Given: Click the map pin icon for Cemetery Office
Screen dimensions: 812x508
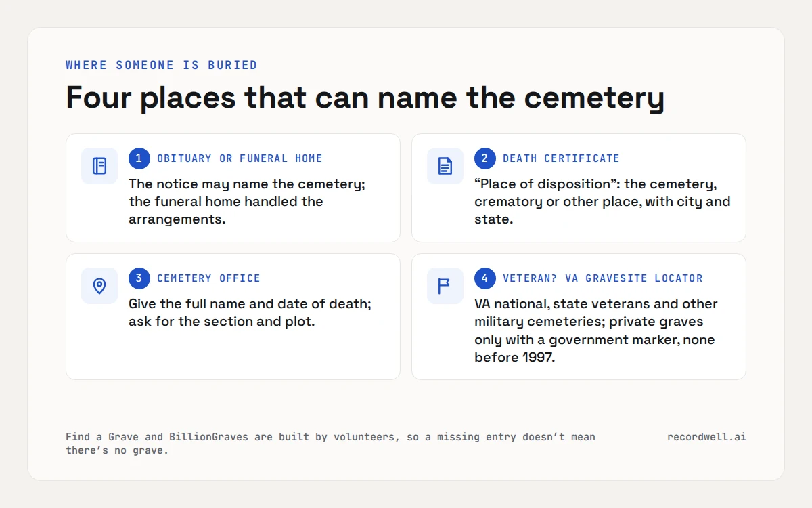Looking at the screenshot, I should pos(99,286).
